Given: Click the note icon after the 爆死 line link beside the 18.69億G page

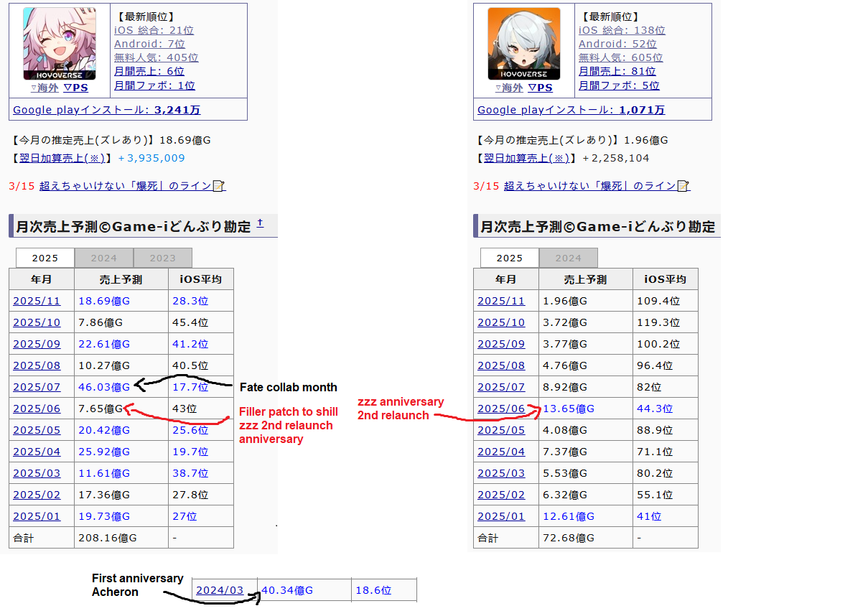Looking at the screenshot, I should (x=219, y=186).
